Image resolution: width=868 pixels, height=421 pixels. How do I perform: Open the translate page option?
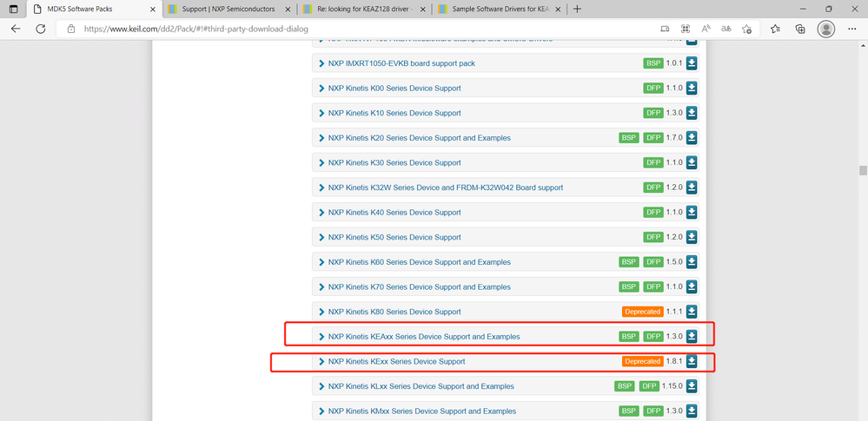pyautogui.click(x=726, y=29)
